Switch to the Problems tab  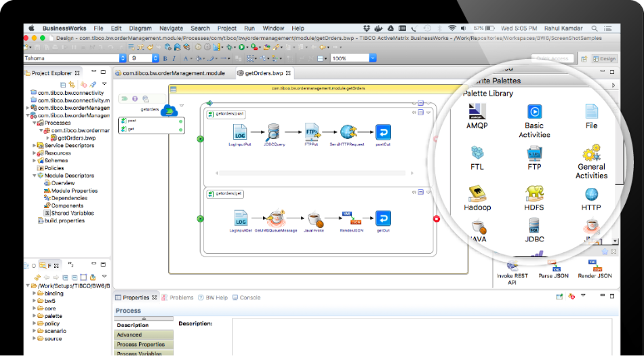point(178,297)
